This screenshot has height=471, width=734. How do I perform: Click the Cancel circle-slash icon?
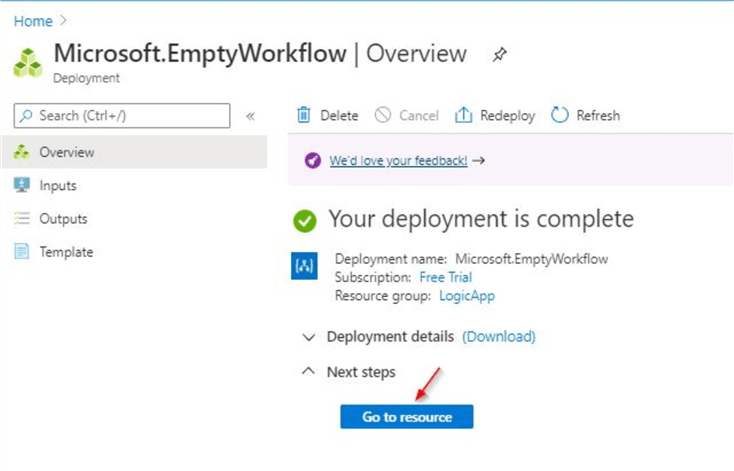382,115
